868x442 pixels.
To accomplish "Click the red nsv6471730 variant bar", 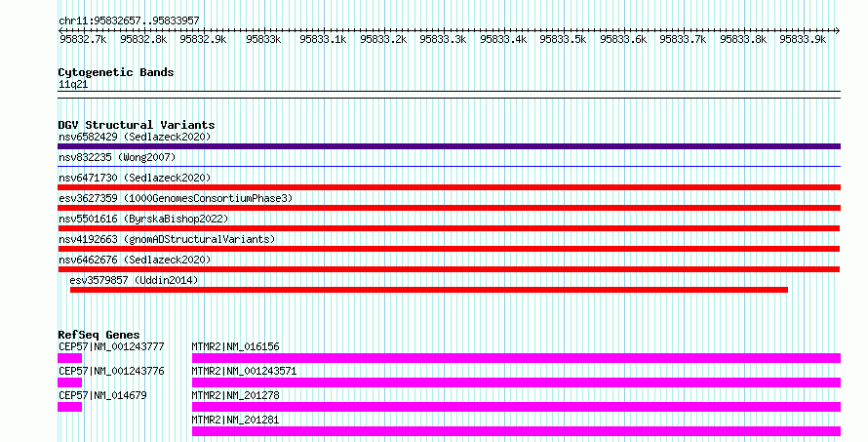I will point(449,187).
